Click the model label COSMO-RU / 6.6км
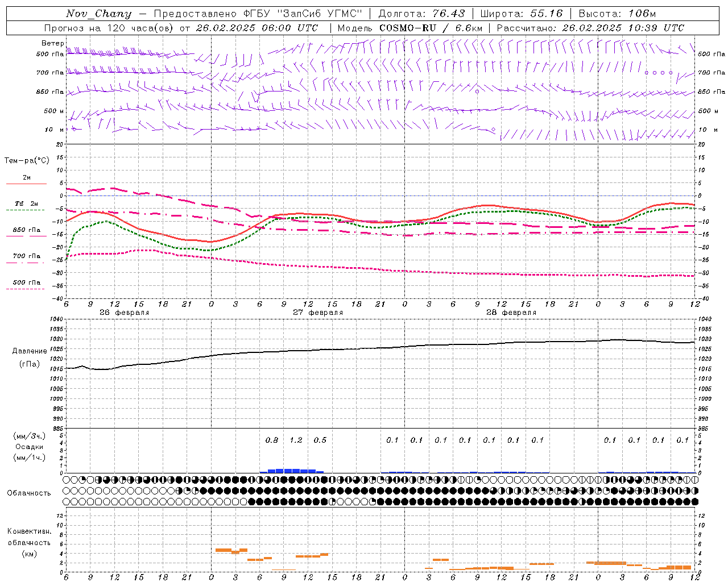 [x=431, y=28]
